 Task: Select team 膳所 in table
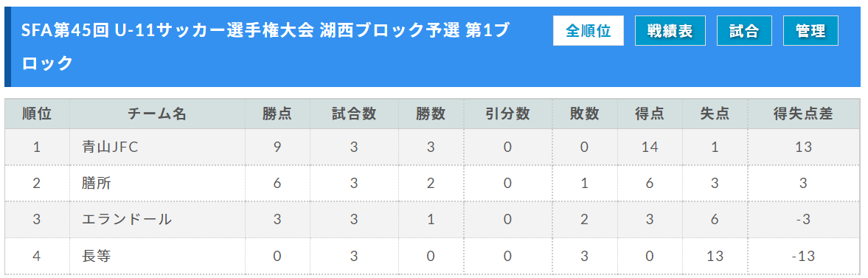coord(97,184)
